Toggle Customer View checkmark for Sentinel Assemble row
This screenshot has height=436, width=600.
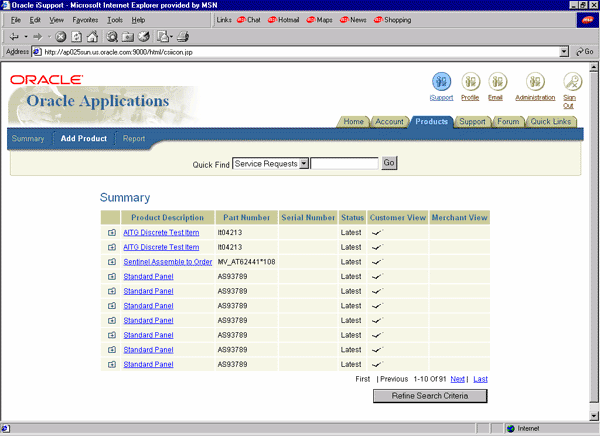377,262
